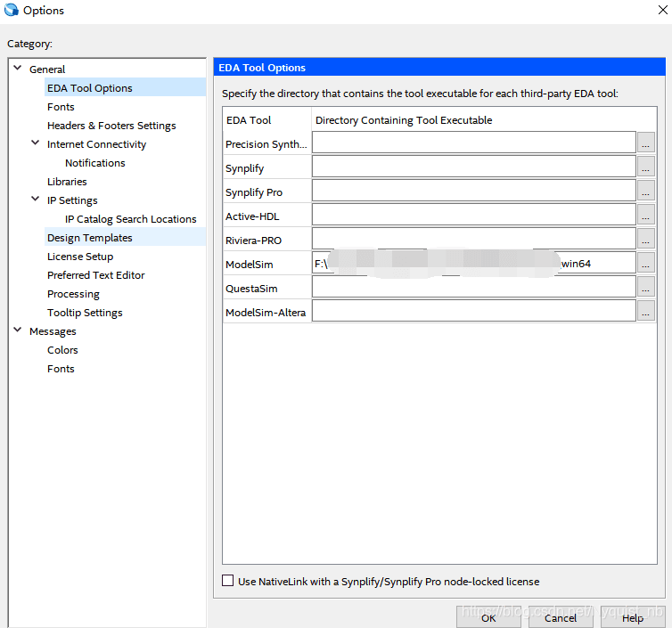Screen dimensions: 672x628
Task: Open Colors under Messages
Action: pyautogui.click(x=62, y=350)
